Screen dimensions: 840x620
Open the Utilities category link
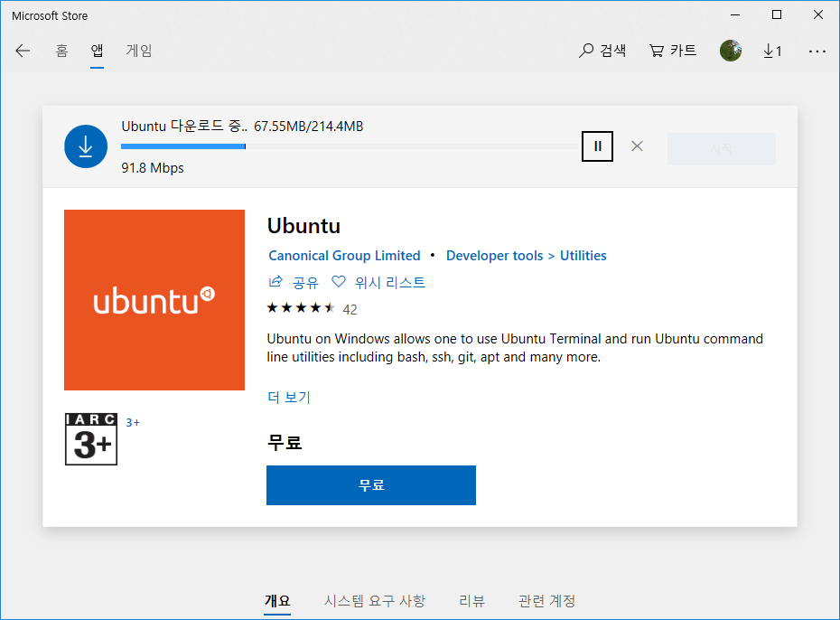tap(583, 256)
